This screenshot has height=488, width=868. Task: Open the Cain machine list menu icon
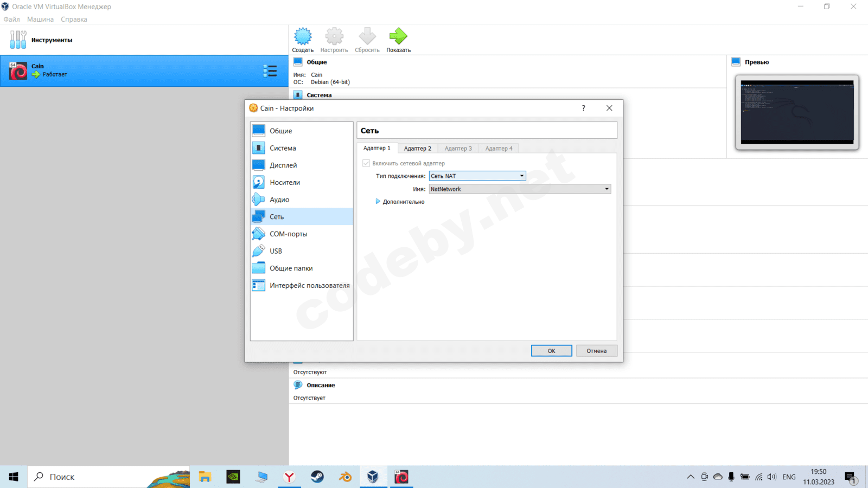pyautogui.click(x=270, y=71)
